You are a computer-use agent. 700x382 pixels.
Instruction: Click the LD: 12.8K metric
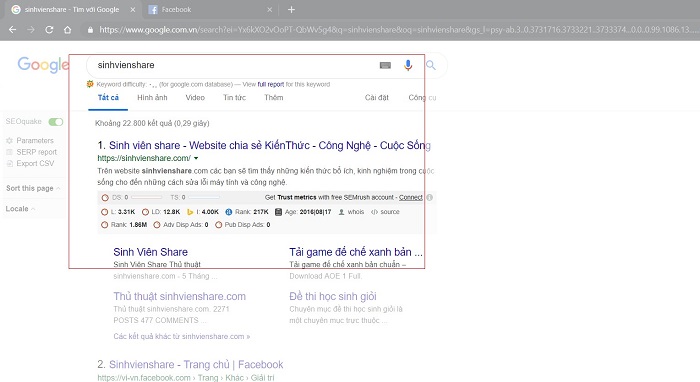(161, 212)
